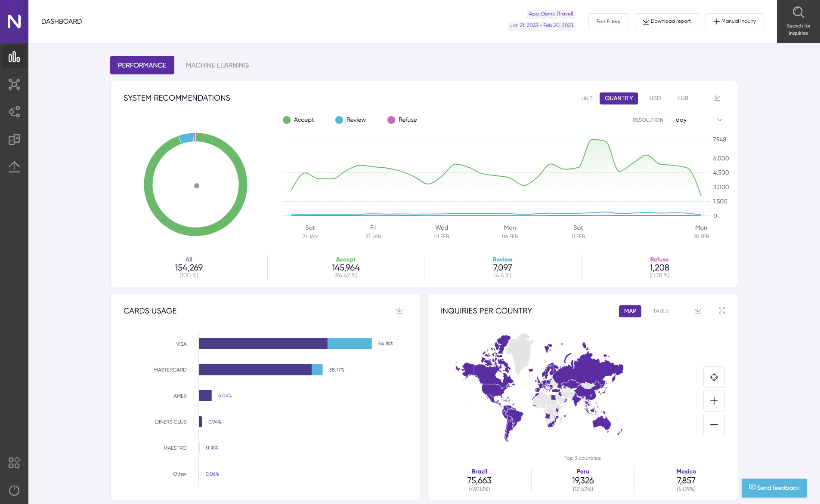Image resolution: width=820 pixels, height=504 pixels.
Task: Click the Manual Inquiry button
Action: click(x=735, y=22)
